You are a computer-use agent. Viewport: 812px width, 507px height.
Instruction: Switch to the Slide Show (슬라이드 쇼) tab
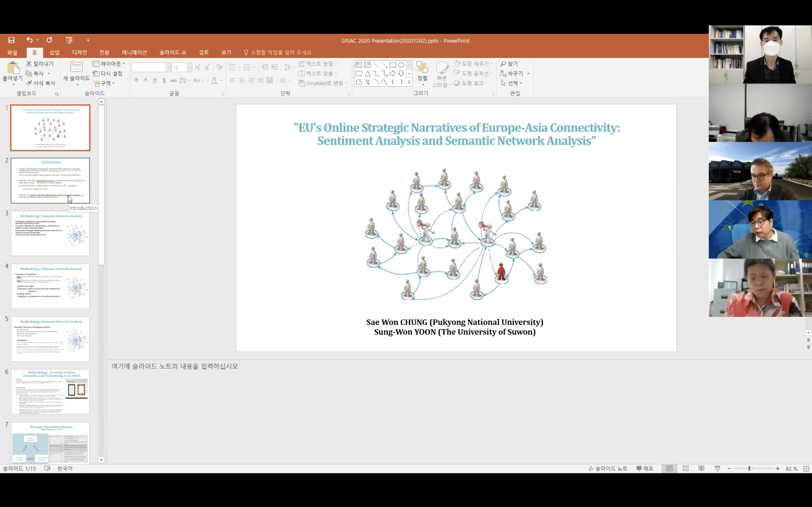(x=173, y=52)
